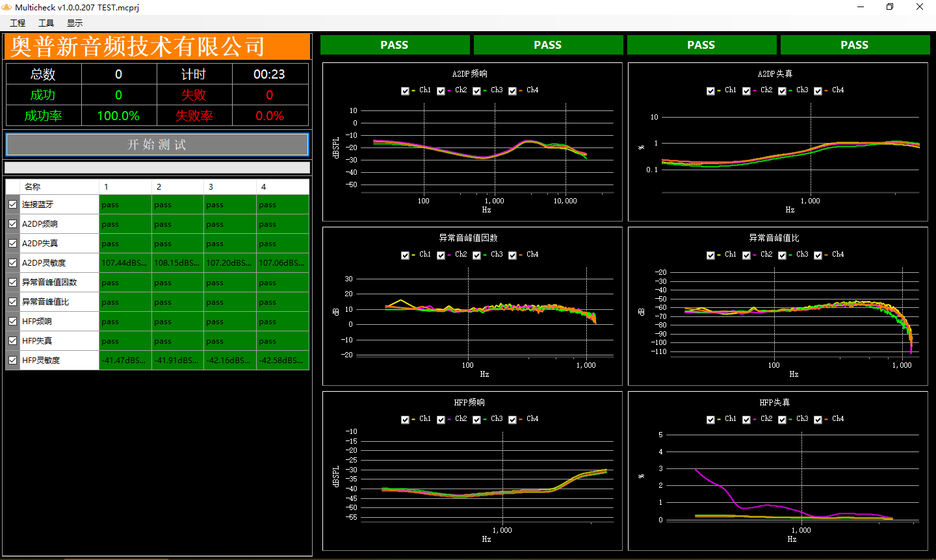Open the 显示 menu
The image size is (936, 560).
(x=75, y=23)
